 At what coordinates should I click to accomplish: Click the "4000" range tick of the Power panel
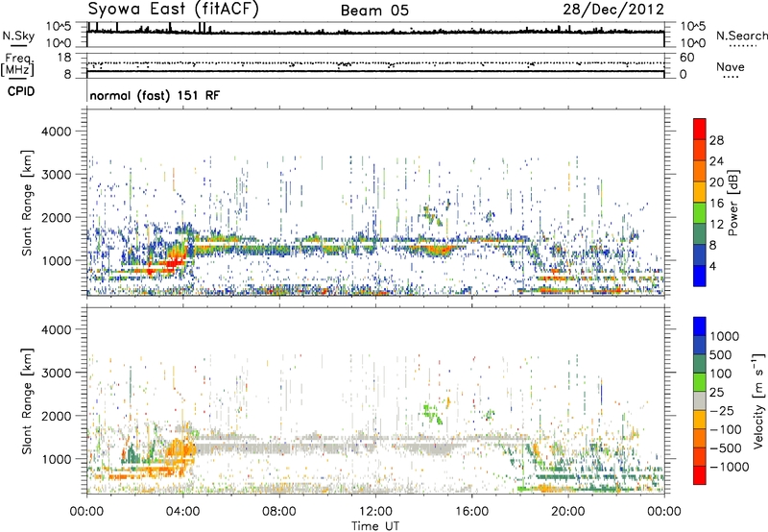pos(59,132)
